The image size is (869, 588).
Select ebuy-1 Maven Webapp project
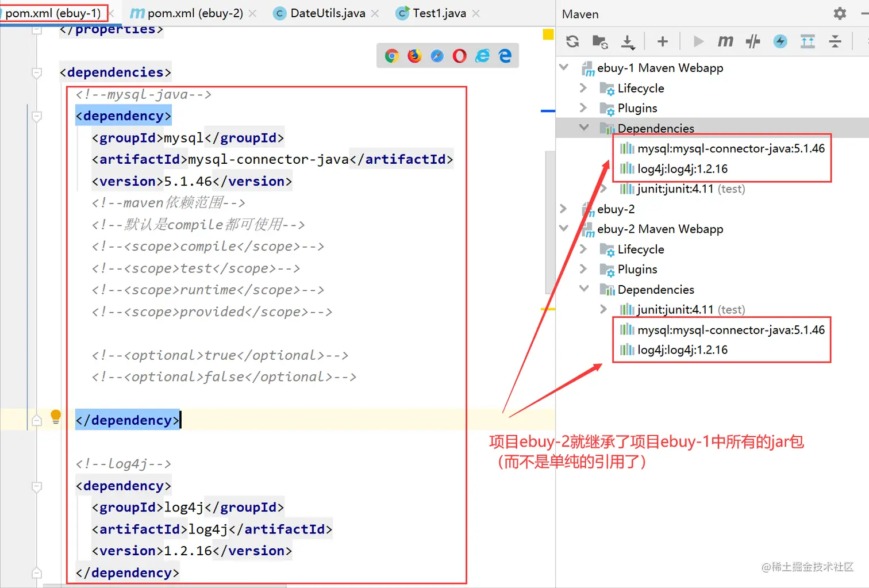(x=660, y=68)
